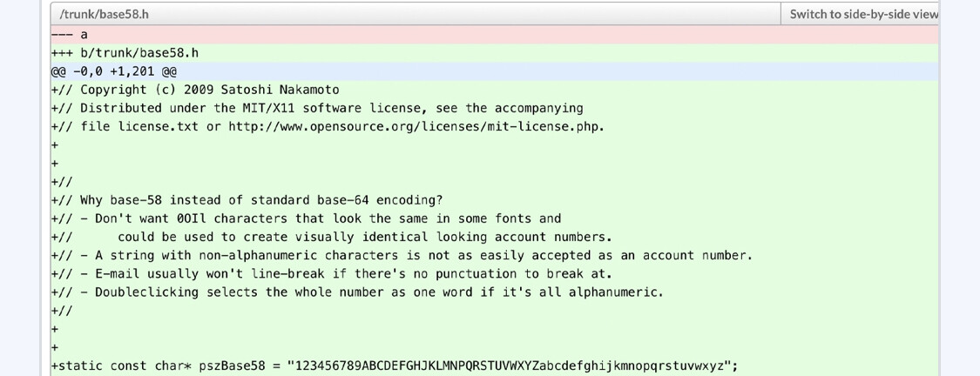
Task: Click the pszBase58 alphabet string literal
Action: [509, 366]
